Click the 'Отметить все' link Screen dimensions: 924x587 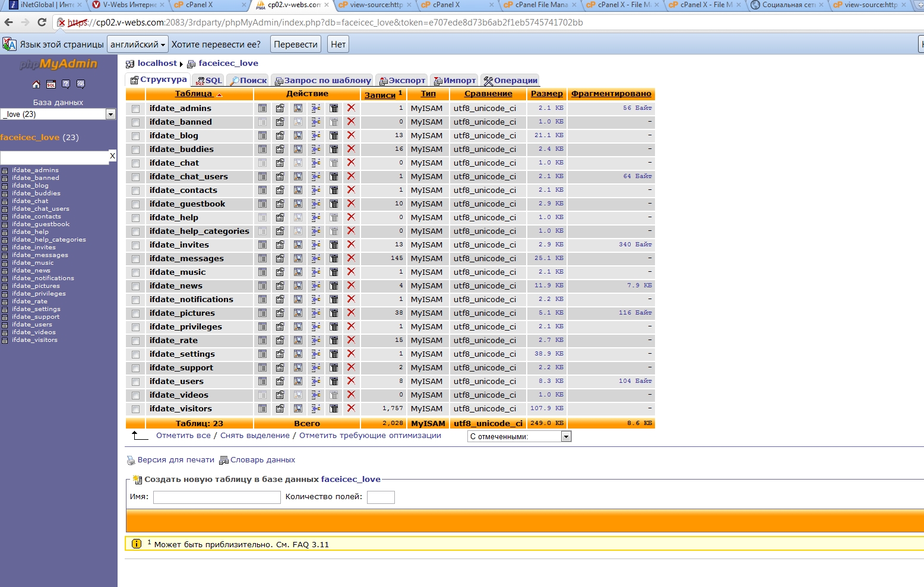pos(183,436)
